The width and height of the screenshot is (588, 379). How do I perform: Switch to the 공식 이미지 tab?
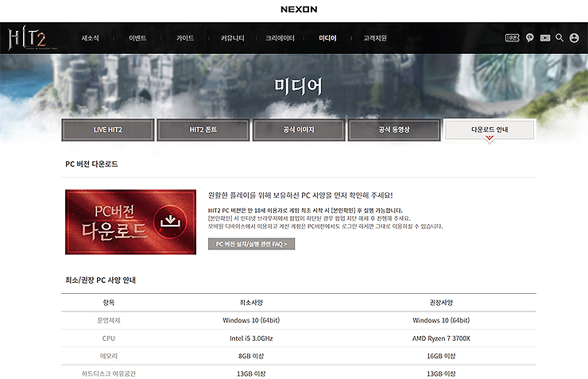coord(299,130)
